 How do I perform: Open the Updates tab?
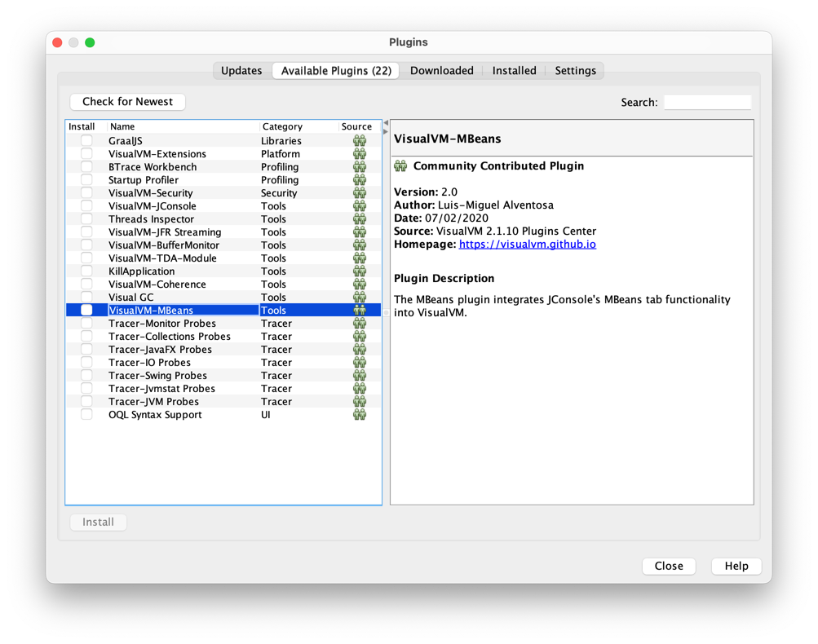(241, 70)
